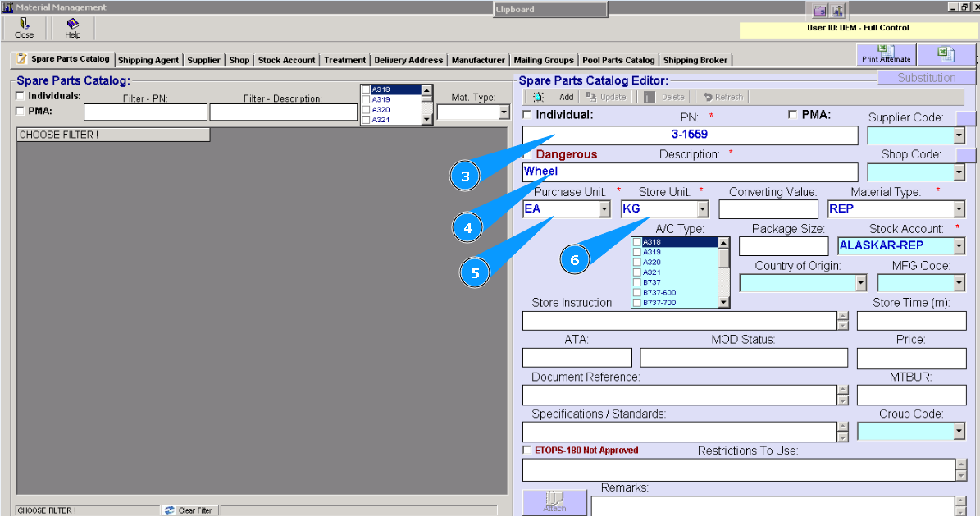The height and width of the screenshot is (517, 980).
Task: Enable the Individual checkbox in editor
Action: tap(527, 114)
